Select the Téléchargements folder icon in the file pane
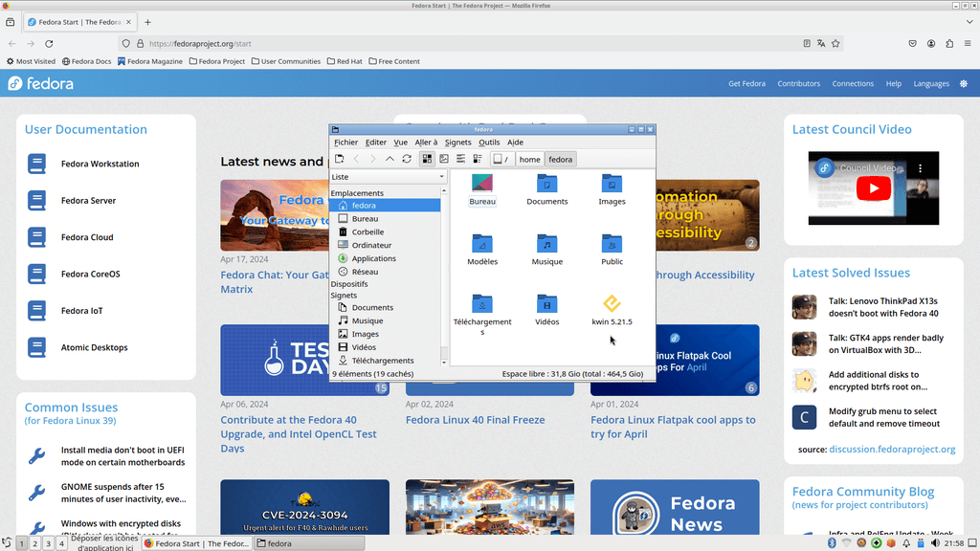This screenshot has width=980, height=551. click(482, 303)
